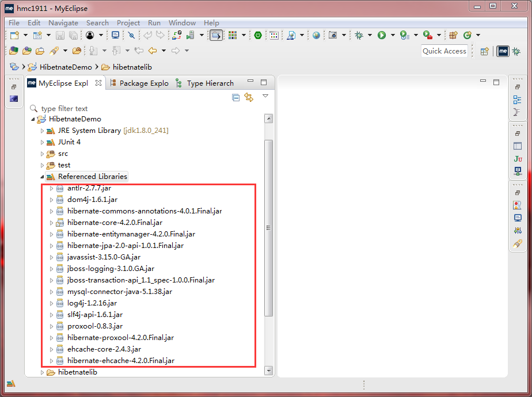Image resolution: width=532 pixels, height=397 pixels.
Task: Start debugging with the bug toolbar icon
Action: (359, 35)
